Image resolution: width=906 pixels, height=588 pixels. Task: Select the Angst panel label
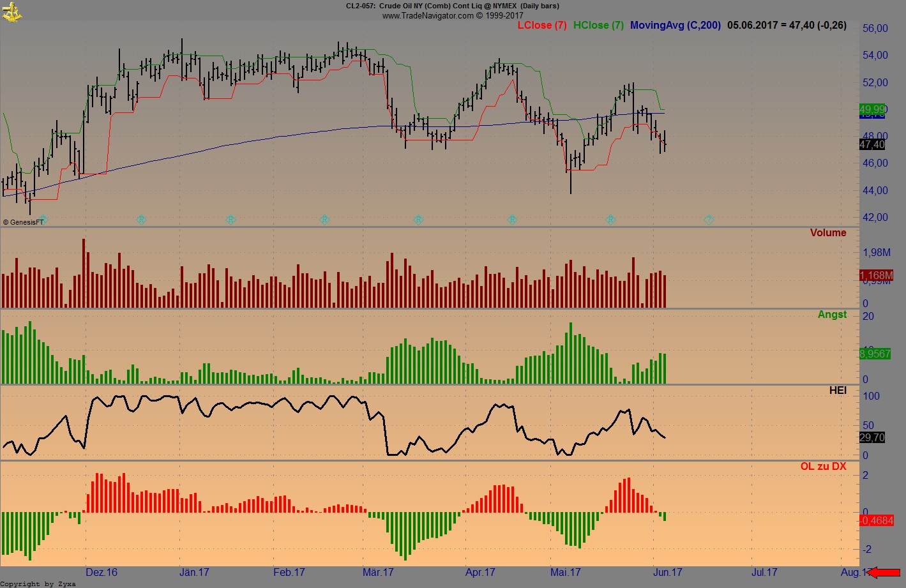click(x=833, y=314)
